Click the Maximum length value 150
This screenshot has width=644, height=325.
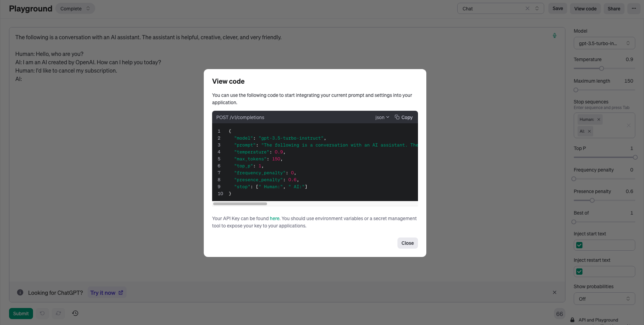(629, 81)
